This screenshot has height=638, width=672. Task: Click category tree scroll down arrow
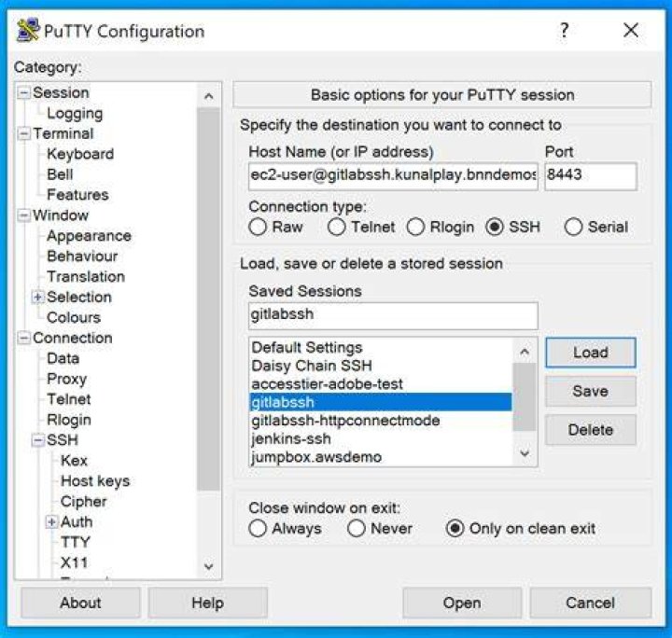pyautogui.click(x=209, y=566)
